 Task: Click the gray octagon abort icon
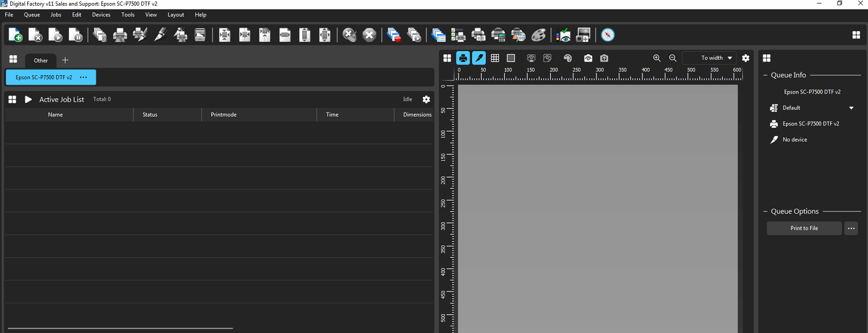(x=369, y=35)
